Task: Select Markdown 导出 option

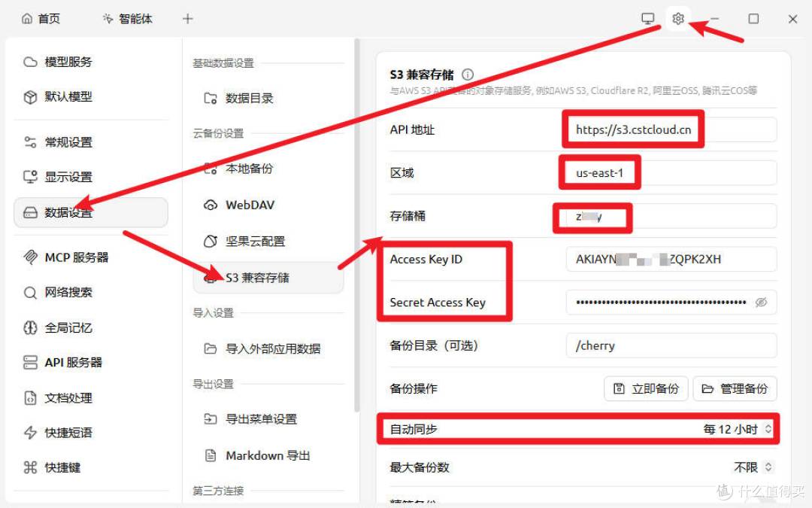Action: [268, 455]
